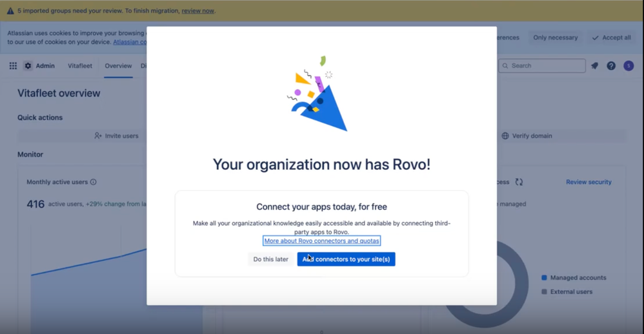Click the Monthly active users label
Screen dimensions: 644x334
click(57, 182)
